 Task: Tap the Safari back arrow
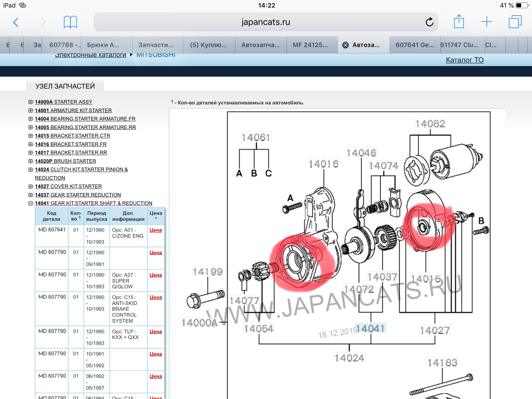click(x=16, y=22)
